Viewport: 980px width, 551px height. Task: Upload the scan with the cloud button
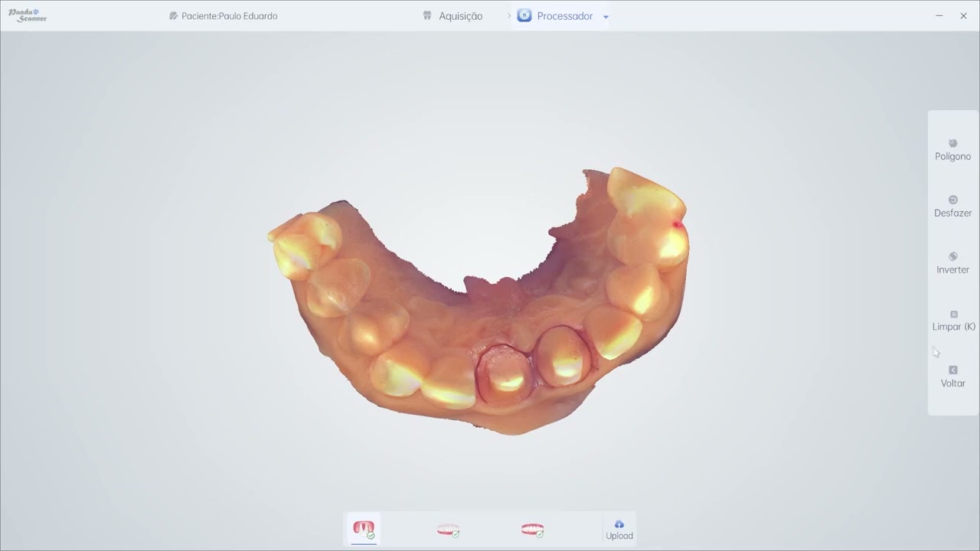coord(619,530)
